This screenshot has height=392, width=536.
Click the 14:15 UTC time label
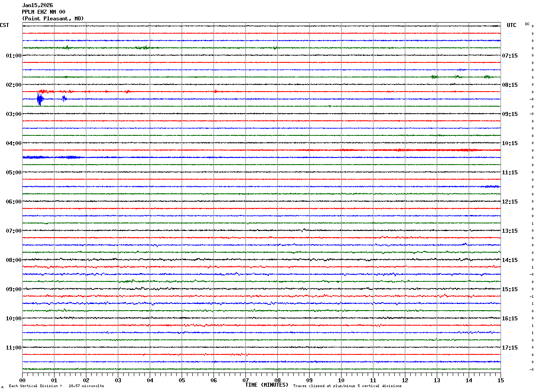coord(510,260)
